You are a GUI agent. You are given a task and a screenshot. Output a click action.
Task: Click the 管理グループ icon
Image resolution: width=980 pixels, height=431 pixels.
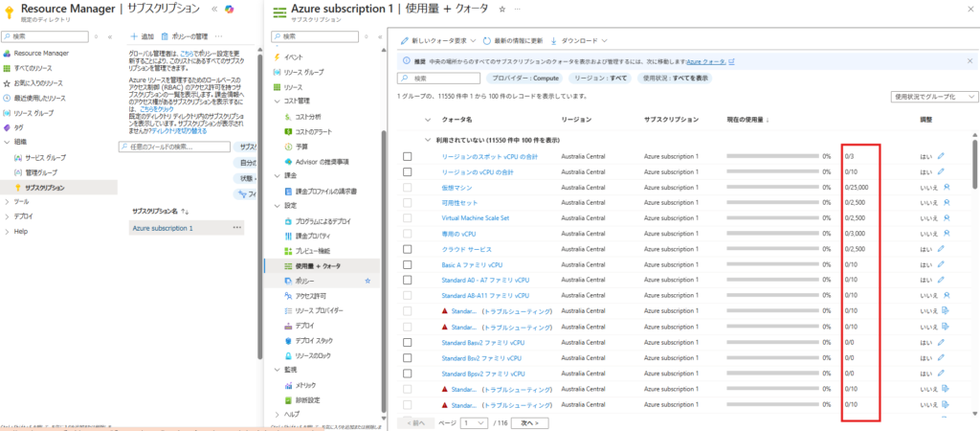coord(18,172)
